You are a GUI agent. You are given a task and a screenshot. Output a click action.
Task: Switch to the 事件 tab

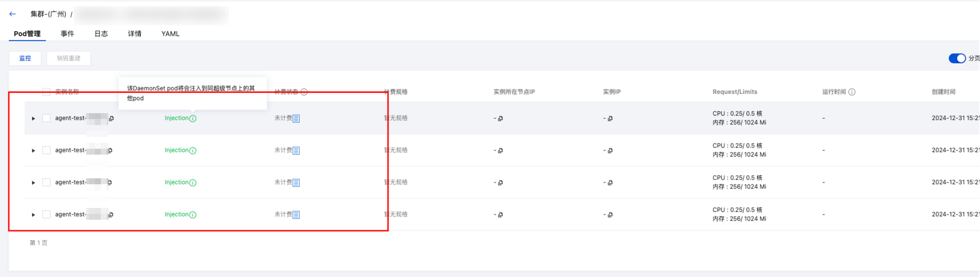(67, 34)
